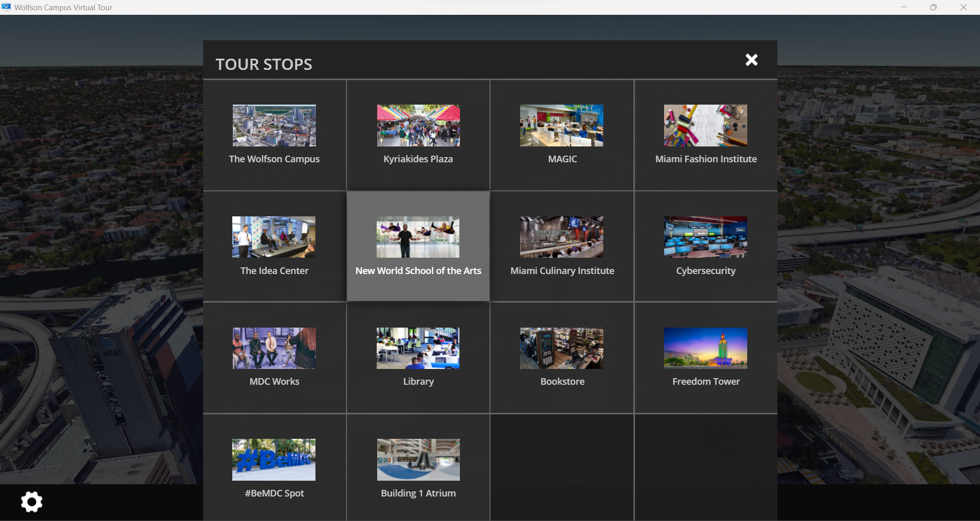Choose The Idea Center thumbnail
Screen dimensions: 980x521
[x=274, y=237]
